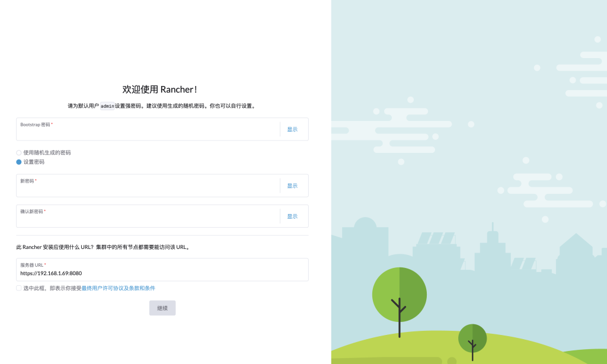This screenshot has width=607, height=364.
Task: Show the 新密码 field via 显示
Action: coord(292,186)
